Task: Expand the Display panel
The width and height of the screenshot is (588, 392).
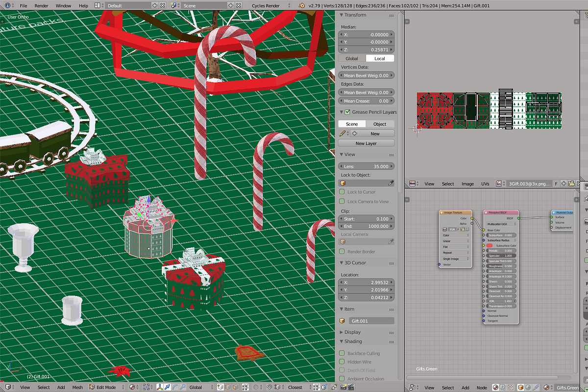Action: point(342,332)
